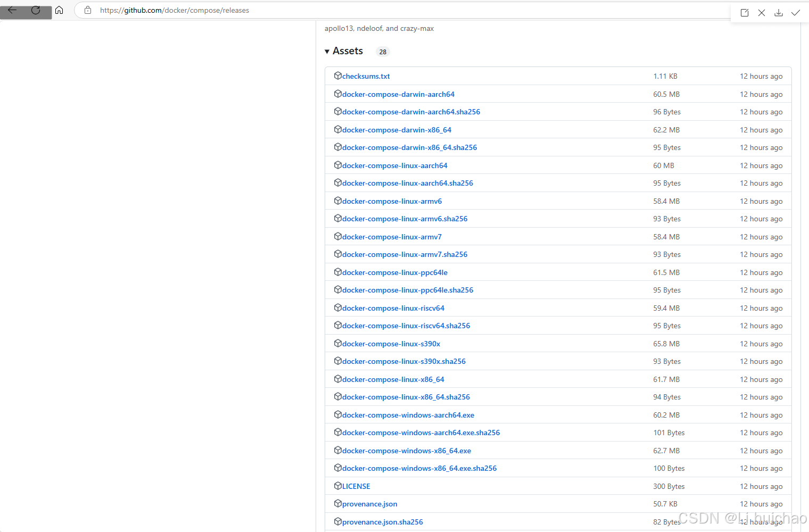Image resolution: width=809 pixels, height=532 pixels.
Task: Save screenshot with download icon
Action: coord(779,13)
